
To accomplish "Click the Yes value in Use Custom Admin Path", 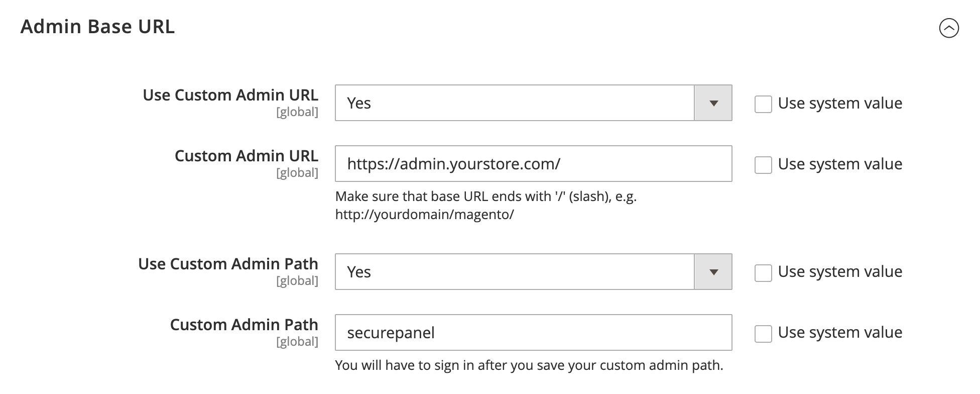I will (x=359, y=272).
